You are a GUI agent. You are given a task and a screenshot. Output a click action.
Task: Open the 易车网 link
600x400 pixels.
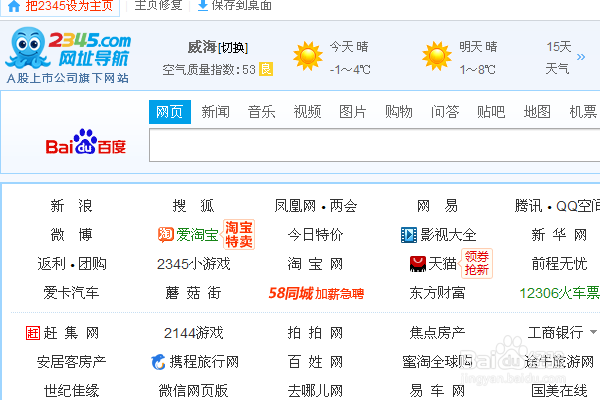pos(437,391)
